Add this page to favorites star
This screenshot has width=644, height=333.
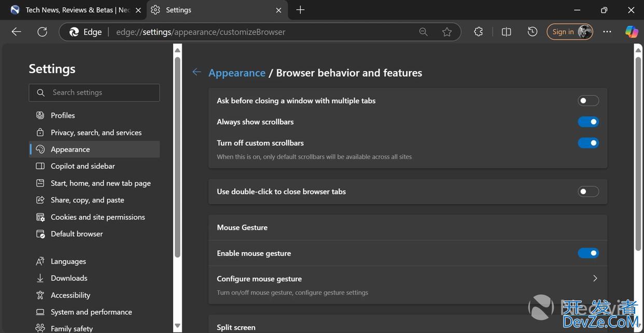pos(447,32)
